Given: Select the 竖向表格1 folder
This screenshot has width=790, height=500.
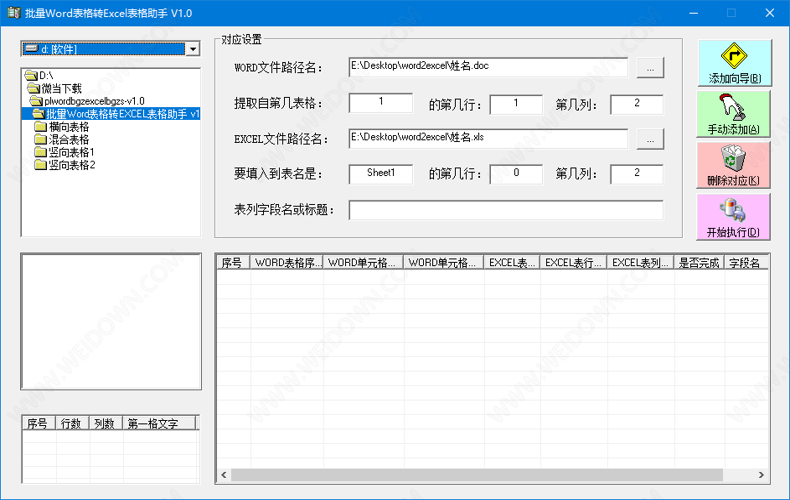Looking at the screenshot, I should pos(64,152).
